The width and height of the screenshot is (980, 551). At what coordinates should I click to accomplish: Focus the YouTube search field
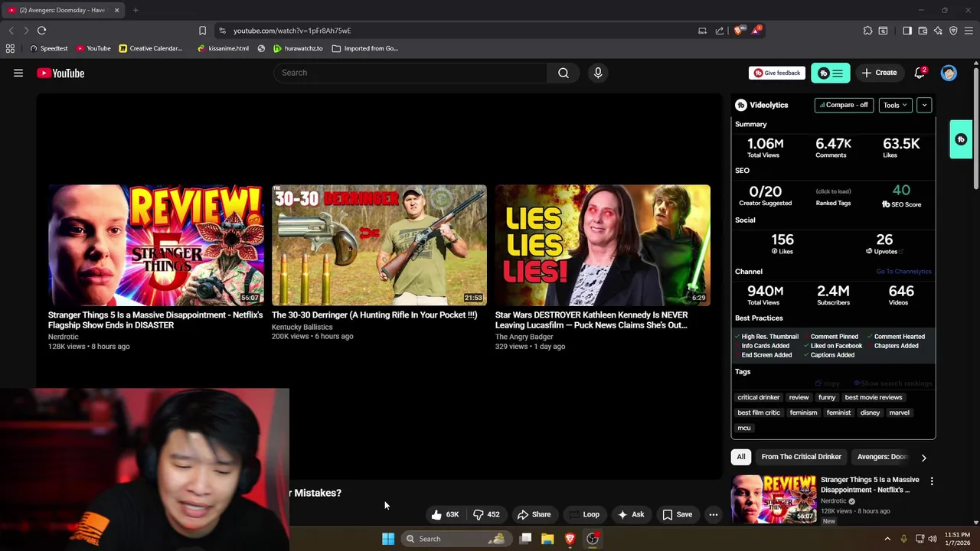point(410,73)
